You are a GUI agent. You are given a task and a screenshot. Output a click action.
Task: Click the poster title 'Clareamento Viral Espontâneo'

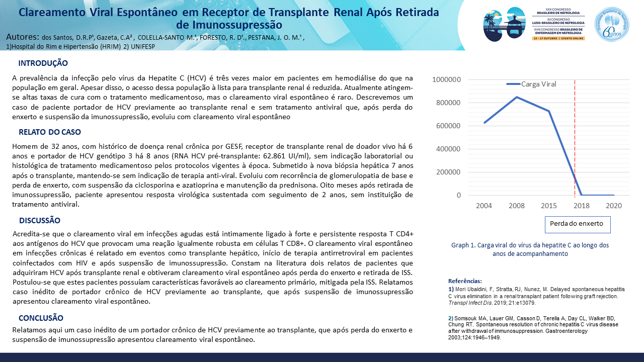tap(228, 19)
